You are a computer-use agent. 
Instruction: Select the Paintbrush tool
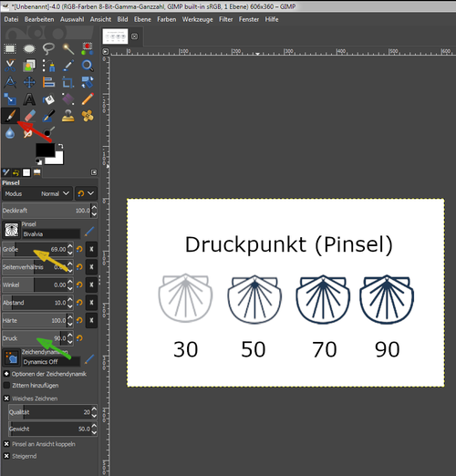(10, 116)
